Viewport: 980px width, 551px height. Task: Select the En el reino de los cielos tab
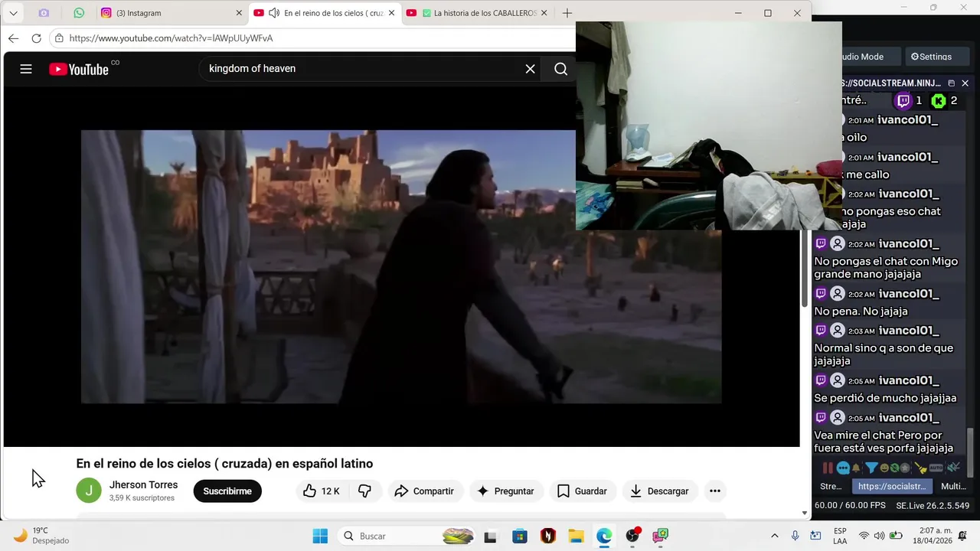[325, 13]
